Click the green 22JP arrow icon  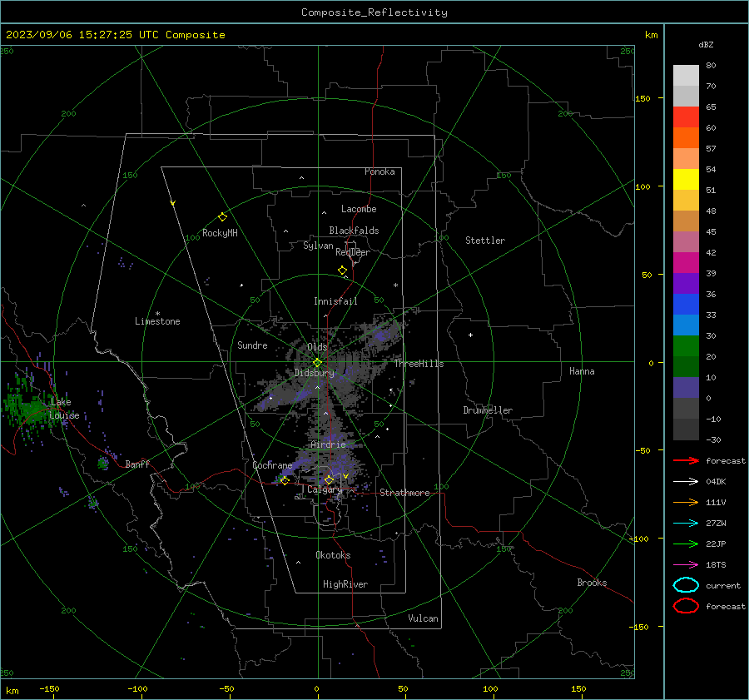click(686, 544)
